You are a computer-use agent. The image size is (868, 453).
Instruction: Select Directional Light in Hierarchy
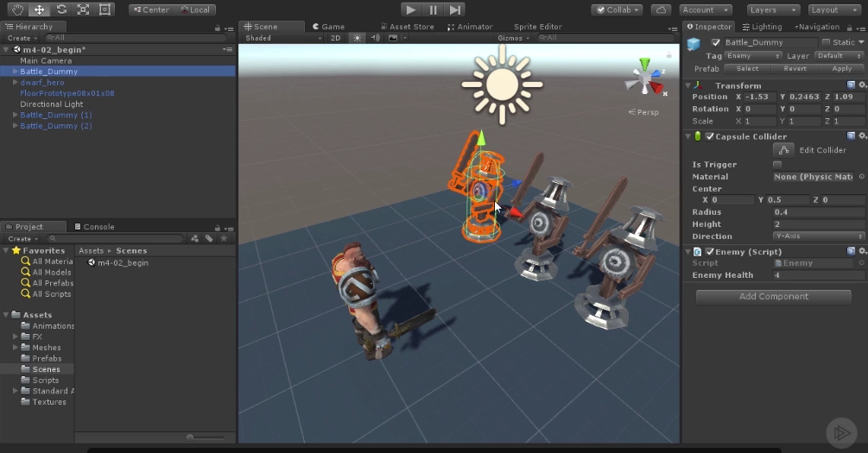point(52,104)
